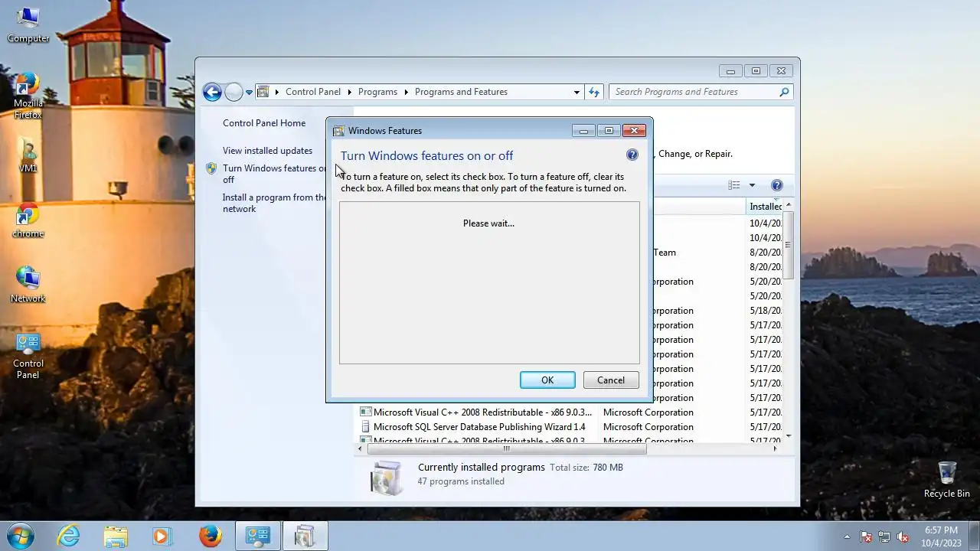The height and width of the screenshot is (551, 980).
Task: Expand the arrow after Programs breadcrumb
Action: (x=406, y=92)
